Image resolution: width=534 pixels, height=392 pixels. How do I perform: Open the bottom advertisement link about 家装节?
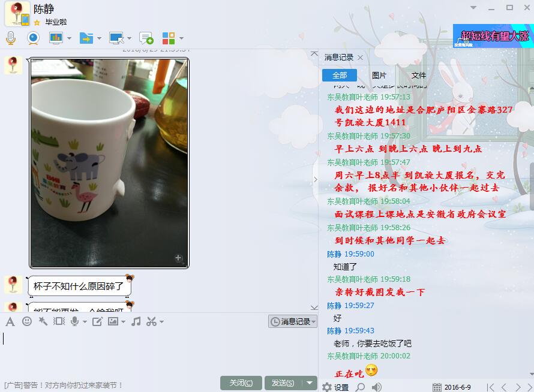coord(63,385)
